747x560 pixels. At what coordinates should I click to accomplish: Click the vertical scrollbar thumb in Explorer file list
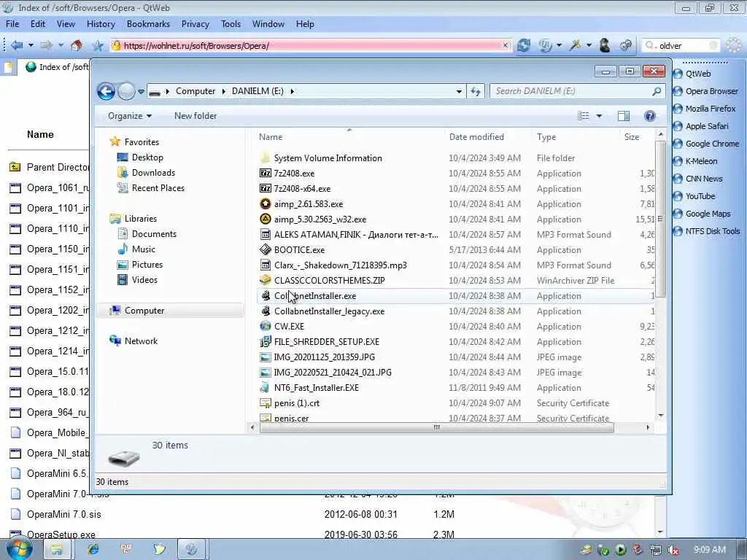tap(660, 219)
